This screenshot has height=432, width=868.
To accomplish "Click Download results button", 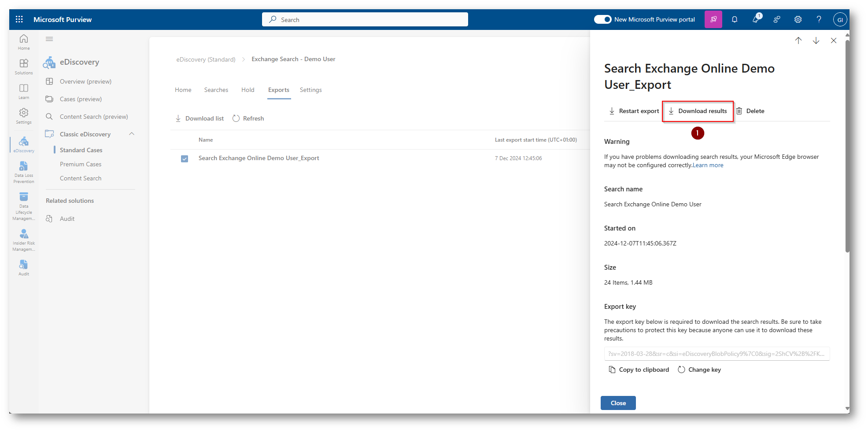I will [x=698, y=111].
